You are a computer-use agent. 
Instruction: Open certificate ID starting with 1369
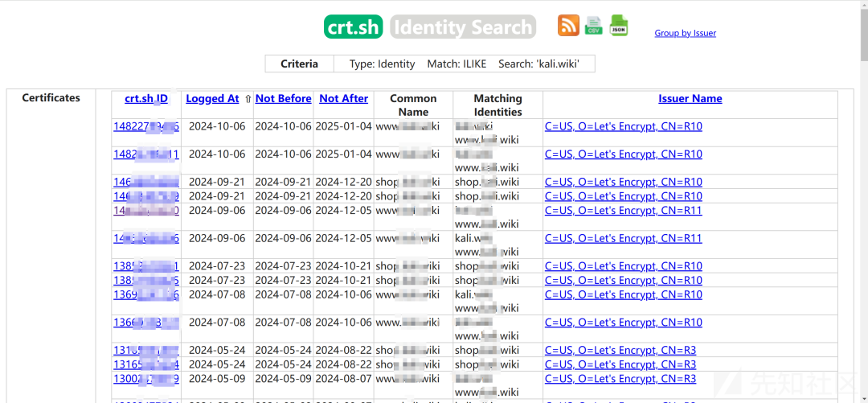pyautogui.click(x=146, y=295)
